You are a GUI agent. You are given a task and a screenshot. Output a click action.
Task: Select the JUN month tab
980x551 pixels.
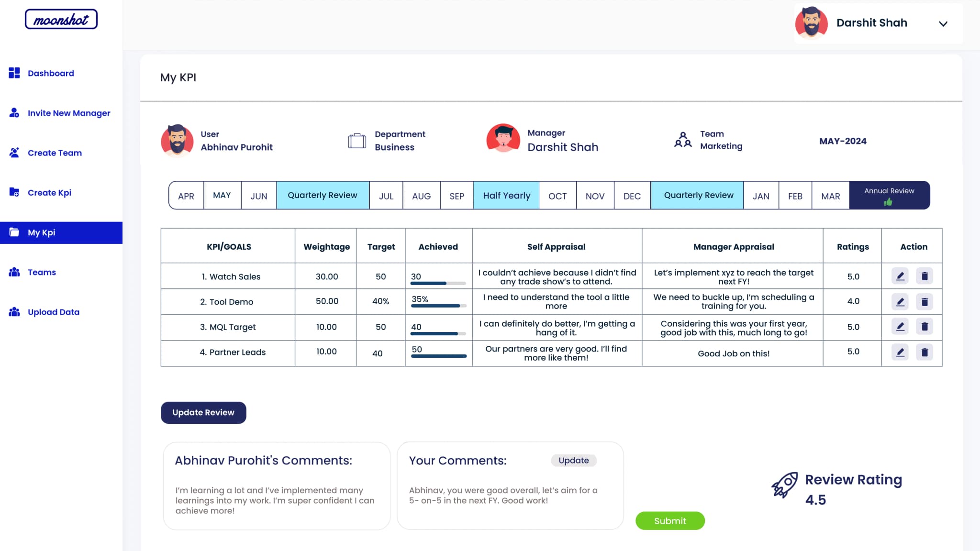coord(258,196)
